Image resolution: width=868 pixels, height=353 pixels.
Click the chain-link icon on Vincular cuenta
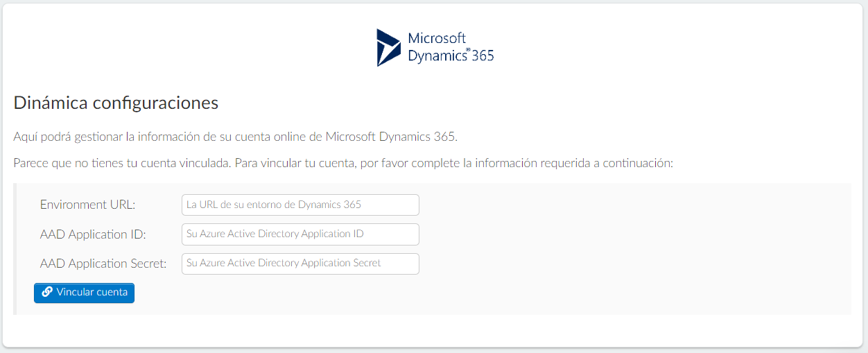47,293
